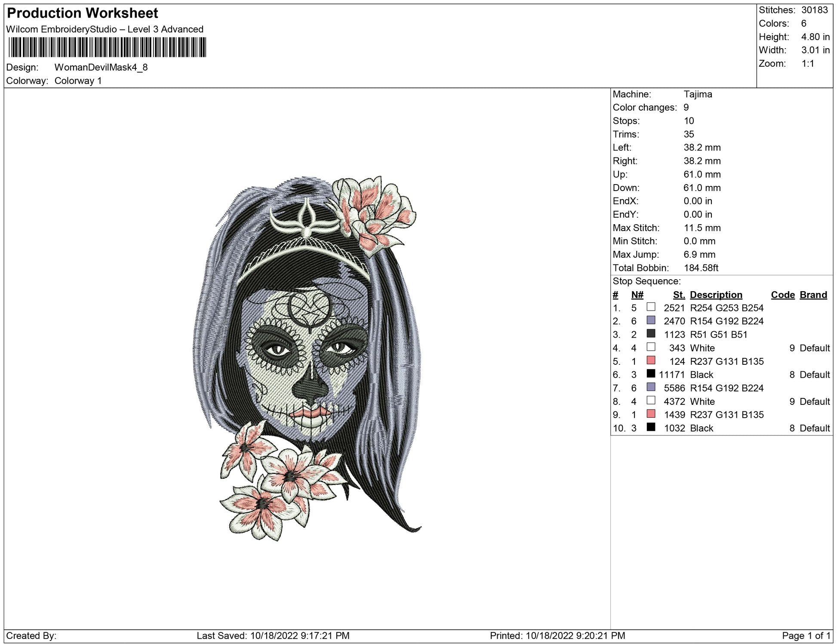Viewport: 837px width, 644px height.
Task: Click the pink swatch in stop row 5
Action: (651, 360)
